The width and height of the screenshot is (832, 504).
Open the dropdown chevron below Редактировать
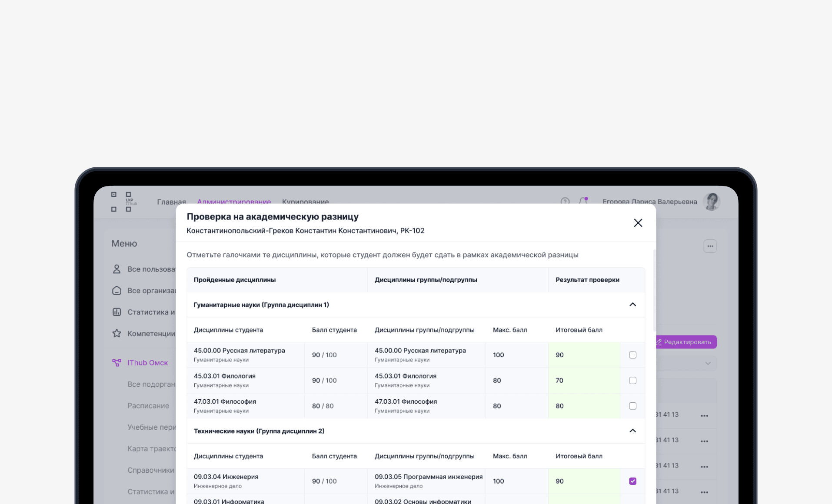click(x=708, y=363)
